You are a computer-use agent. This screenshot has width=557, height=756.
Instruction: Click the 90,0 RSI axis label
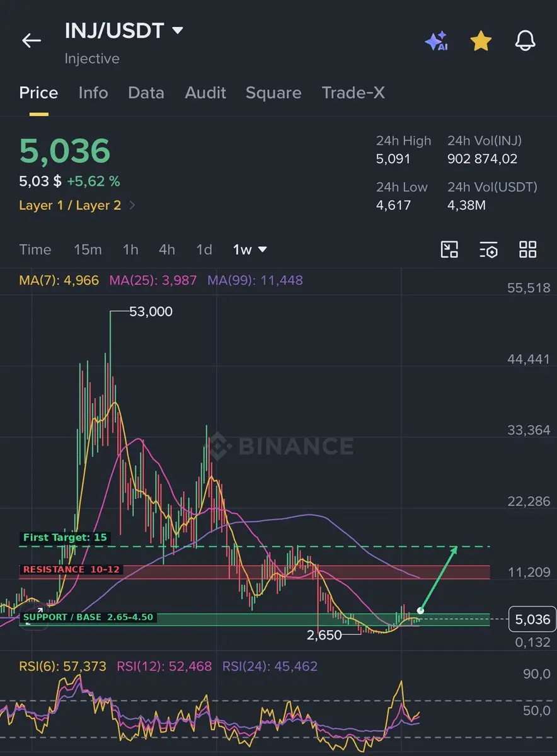536,674
